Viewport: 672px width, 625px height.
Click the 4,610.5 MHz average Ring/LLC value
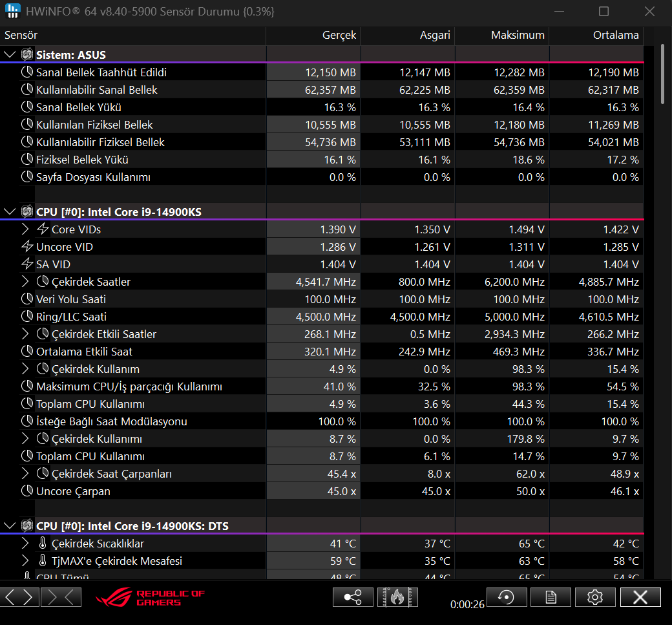click(x=609, y=317)
